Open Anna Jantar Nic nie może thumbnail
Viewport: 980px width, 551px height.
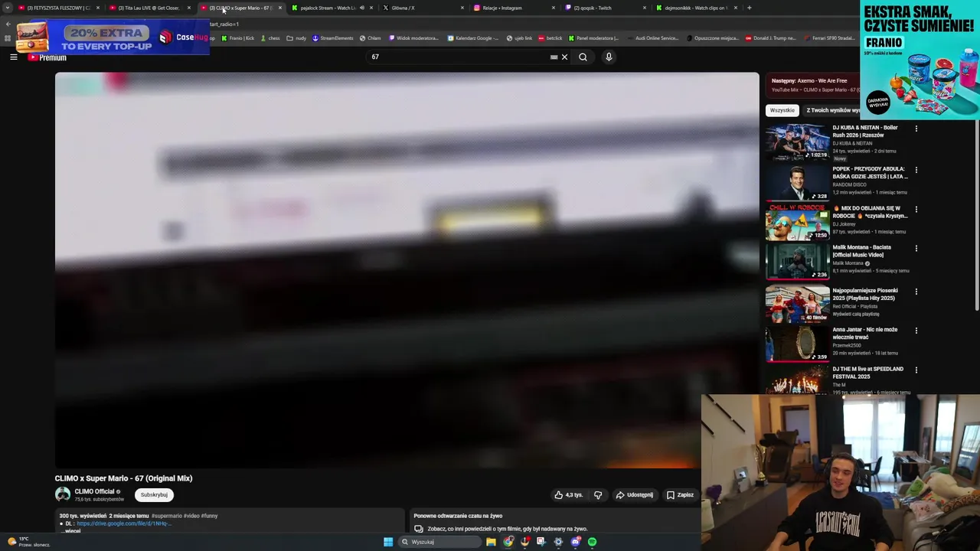(x=798, y=344)
